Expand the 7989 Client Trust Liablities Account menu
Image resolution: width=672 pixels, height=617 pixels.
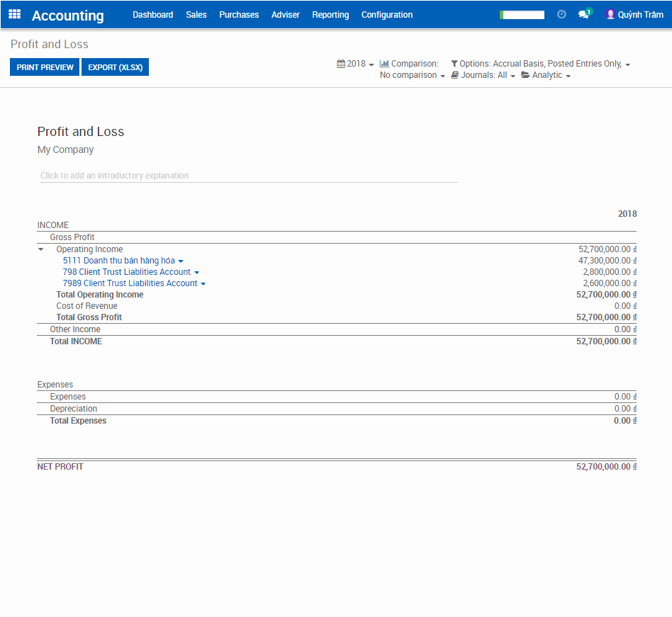[203, 284]
